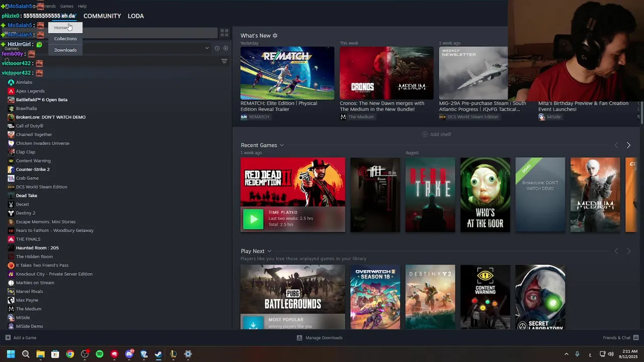Toggle the ready-to-play filter icon
Image resolution: width=644 pixels, height=362 pixels.
225,48
